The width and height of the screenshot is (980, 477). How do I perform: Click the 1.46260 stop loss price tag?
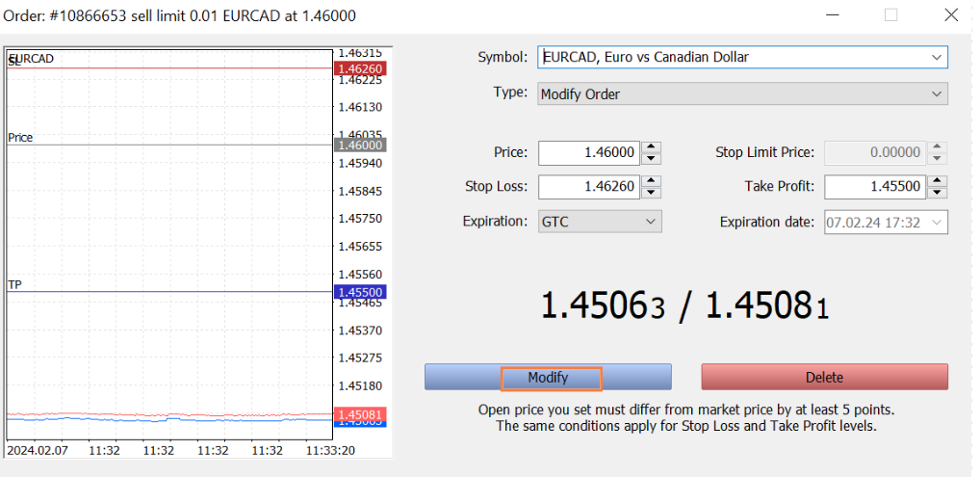click(x=359, y=68)
